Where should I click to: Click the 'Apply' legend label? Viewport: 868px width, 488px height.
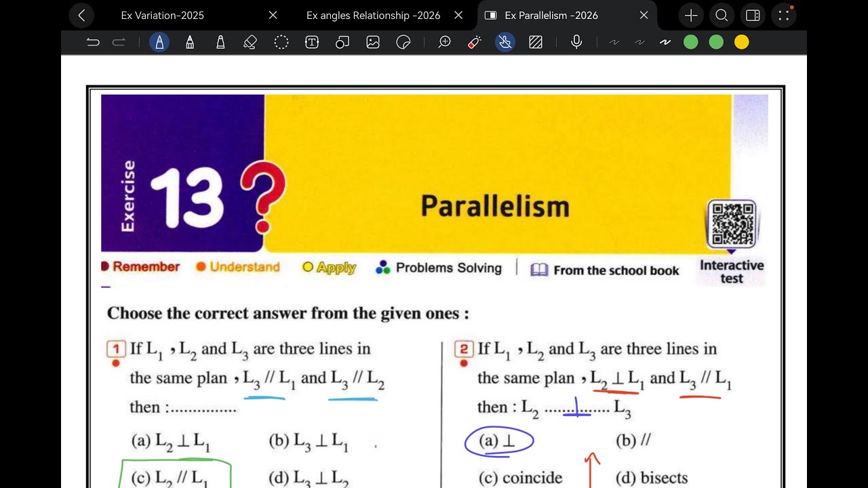(x=336, y=268)
